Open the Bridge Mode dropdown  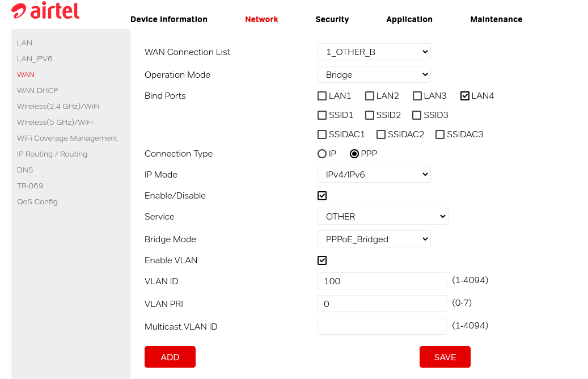374,239
